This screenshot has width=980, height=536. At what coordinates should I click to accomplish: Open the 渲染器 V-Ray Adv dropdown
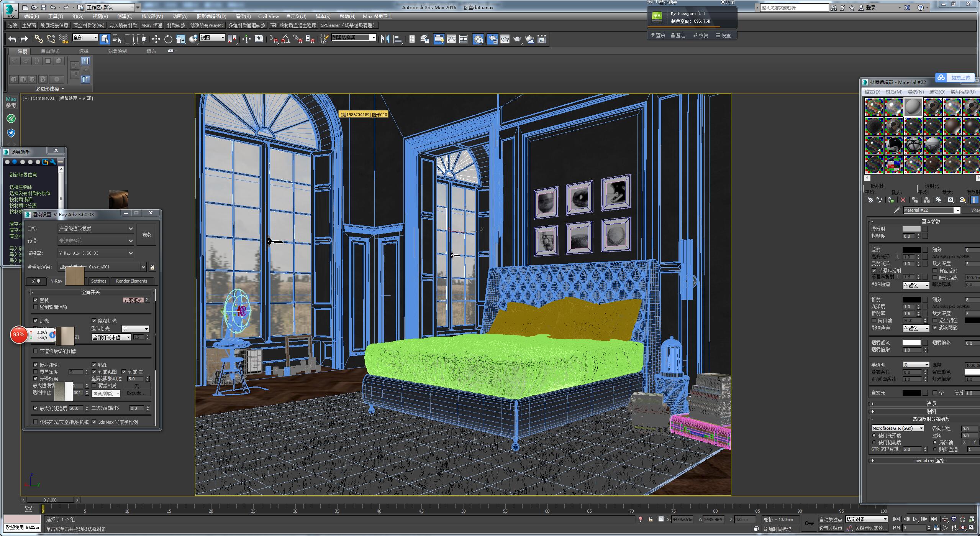coord(96,253)
